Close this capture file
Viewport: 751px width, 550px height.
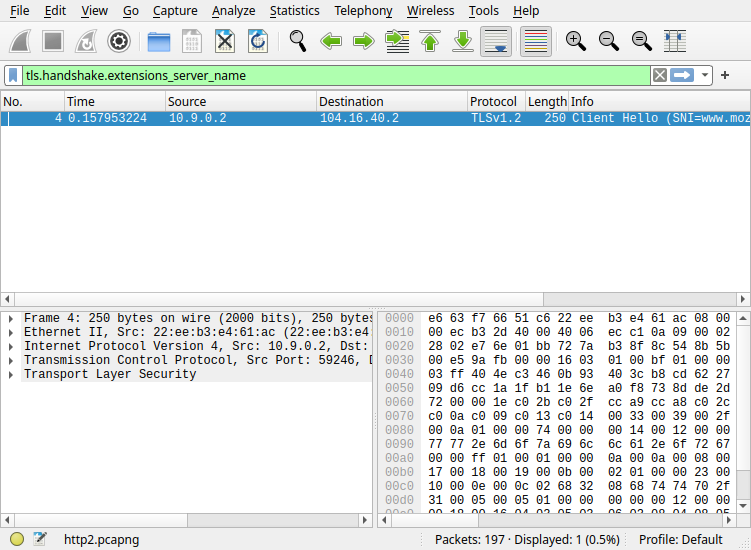[x=225, y=41]
